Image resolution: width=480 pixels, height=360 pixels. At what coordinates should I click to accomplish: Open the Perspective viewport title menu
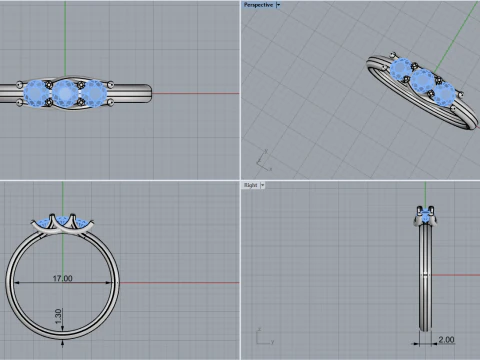[258, 5]
